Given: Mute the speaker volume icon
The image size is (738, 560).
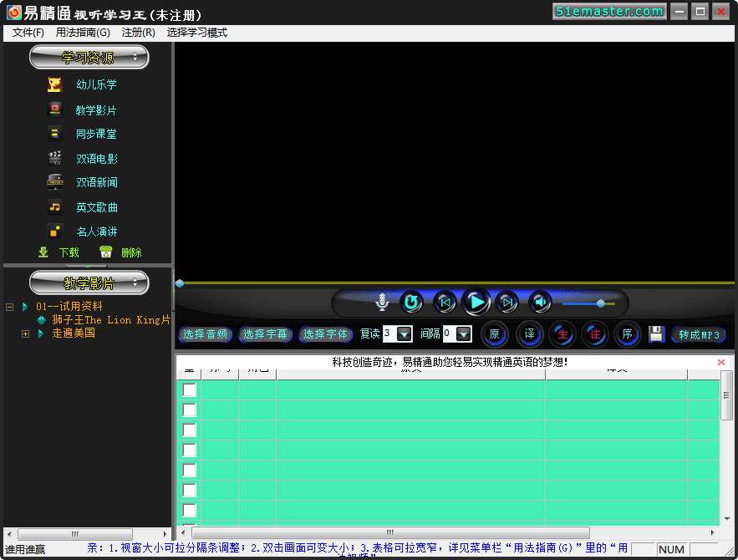Looking at the screenshot, I should coord(541,302).
